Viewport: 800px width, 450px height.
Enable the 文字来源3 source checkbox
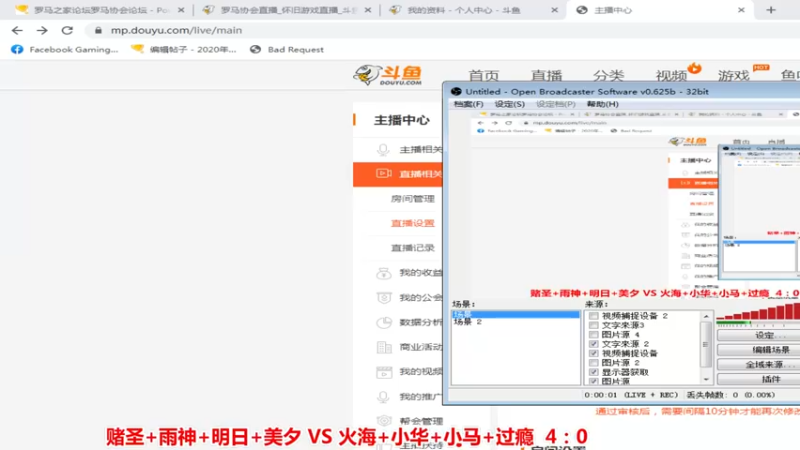[593, 325]
